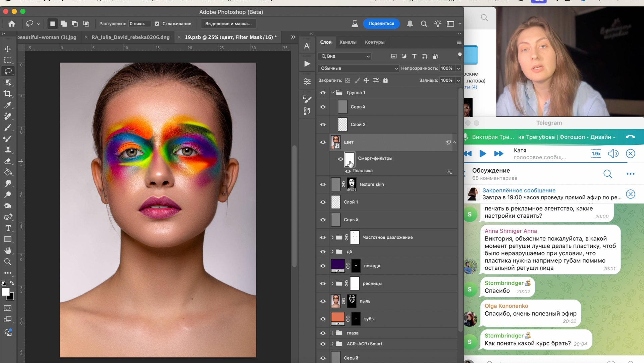
Task: Select the Move tool
Action: [x=8, y=49]
